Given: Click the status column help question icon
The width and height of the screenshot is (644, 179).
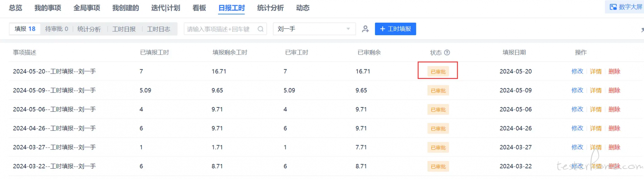Looking at the screenshot, I should [447, 53].
